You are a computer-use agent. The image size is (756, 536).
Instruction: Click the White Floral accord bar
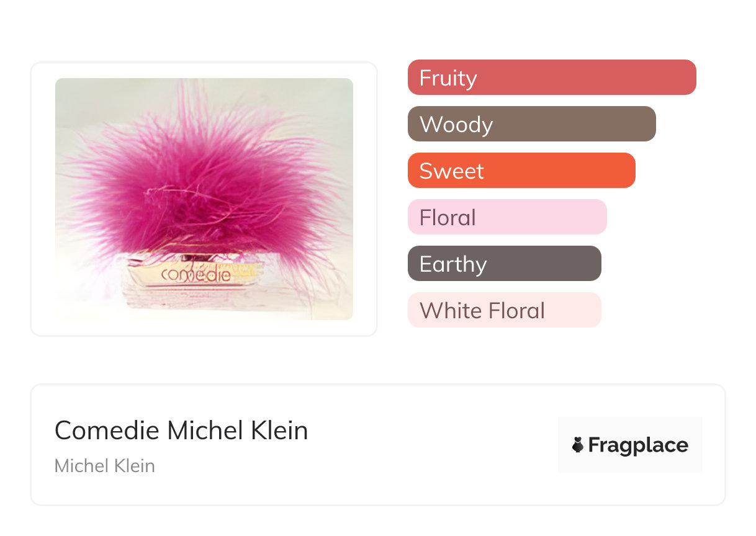[504, 310]
